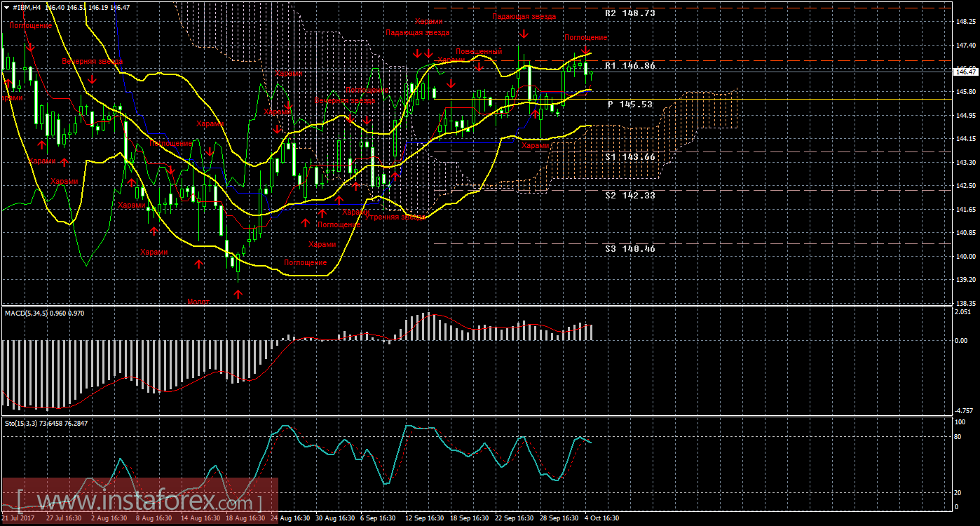Open the www.instaforex.com watermark link

pos(140,502)
